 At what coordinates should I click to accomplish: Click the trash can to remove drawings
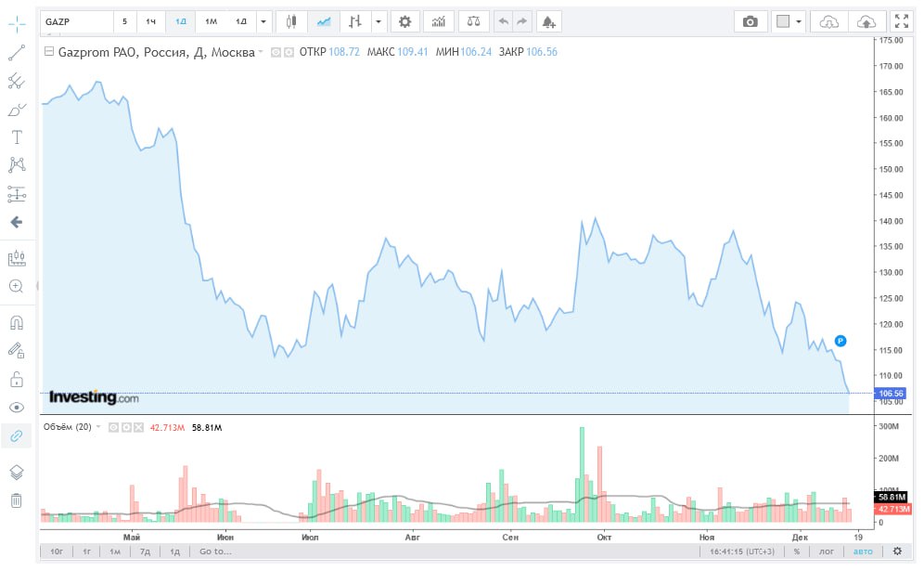coord(16,500)
